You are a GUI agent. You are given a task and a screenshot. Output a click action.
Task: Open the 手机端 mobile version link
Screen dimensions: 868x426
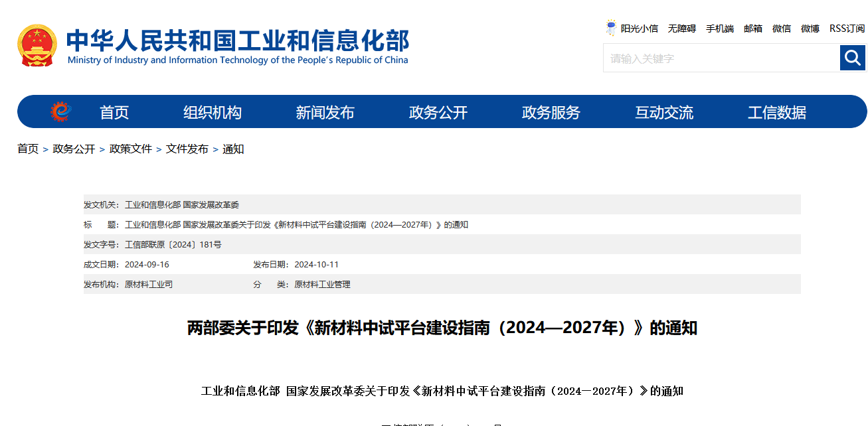719,29
